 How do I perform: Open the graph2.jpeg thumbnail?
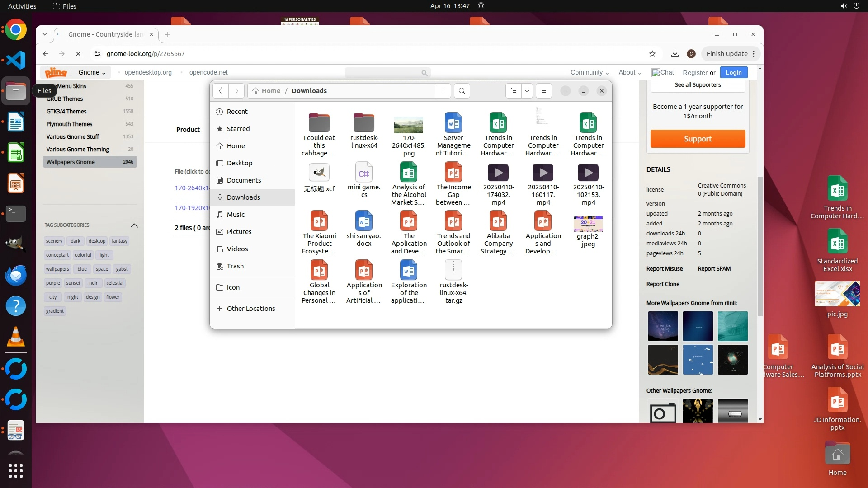[x=588, y=224]
